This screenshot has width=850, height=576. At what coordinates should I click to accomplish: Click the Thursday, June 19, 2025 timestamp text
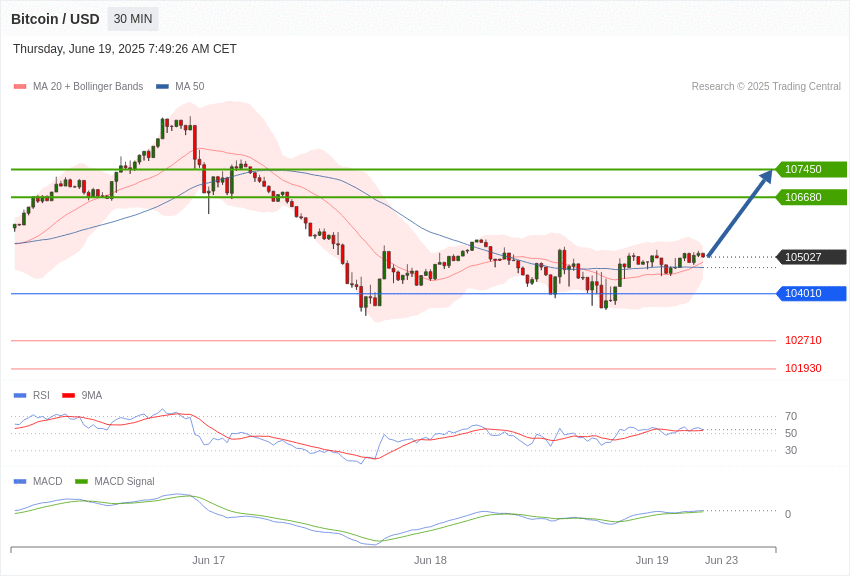tap(125, 49)
